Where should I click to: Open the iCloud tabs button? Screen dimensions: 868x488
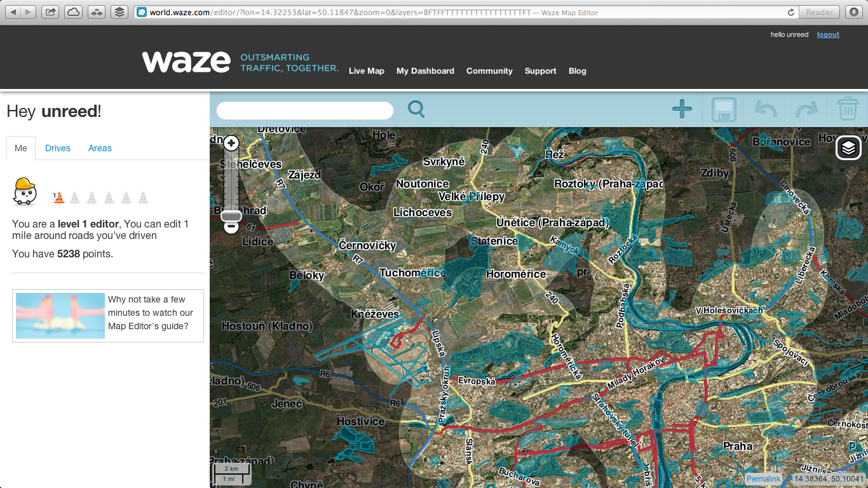point(73,12)
